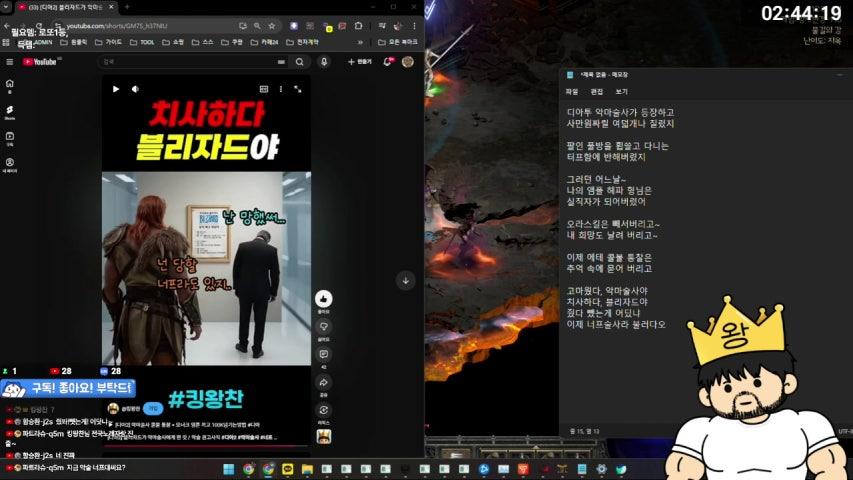Screen dimensions: 853x480
Task: Open YouTube notifications bell
Action: tap(387, 62)
